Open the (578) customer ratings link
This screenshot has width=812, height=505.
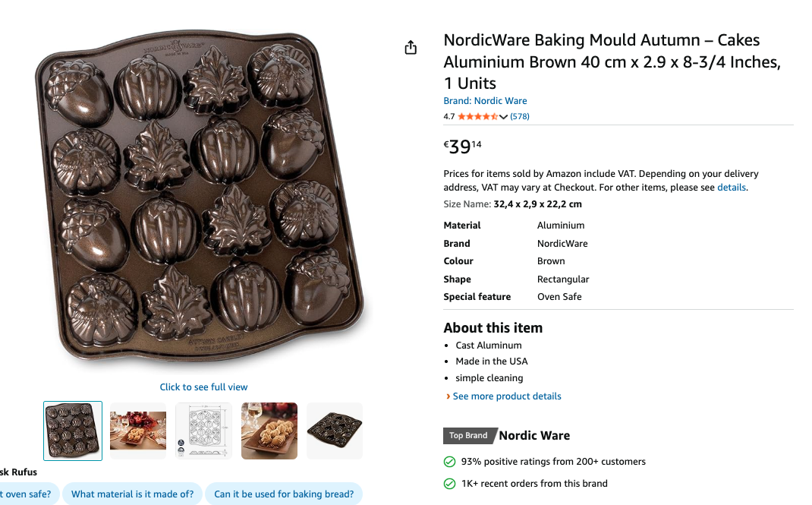[520, 116]
